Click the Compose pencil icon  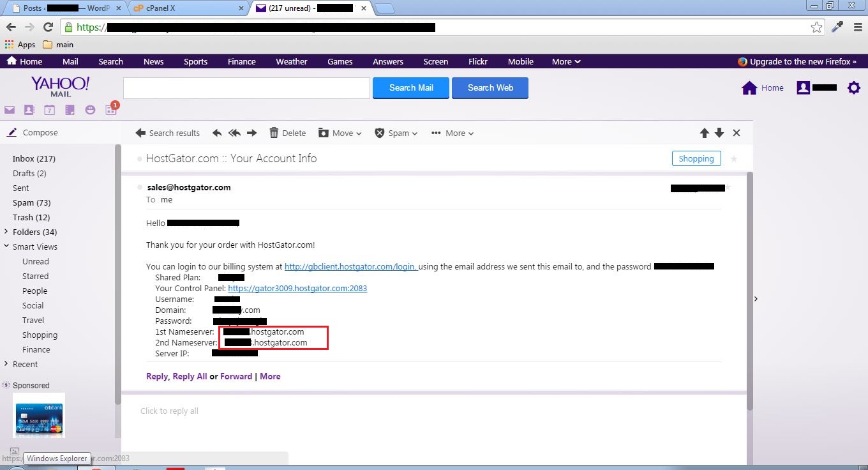coord(11,133)
